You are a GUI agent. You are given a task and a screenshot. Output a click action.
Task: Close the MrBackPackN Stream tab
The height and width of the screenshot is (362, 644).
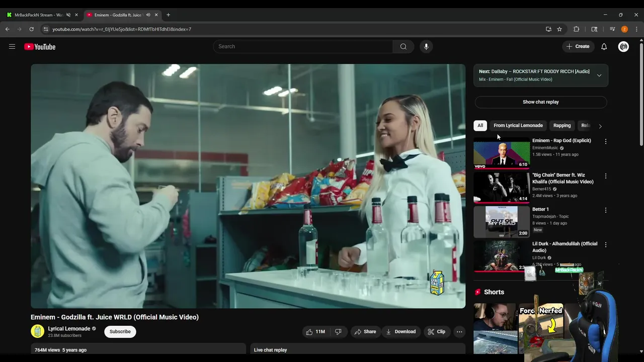coord(76,15)
